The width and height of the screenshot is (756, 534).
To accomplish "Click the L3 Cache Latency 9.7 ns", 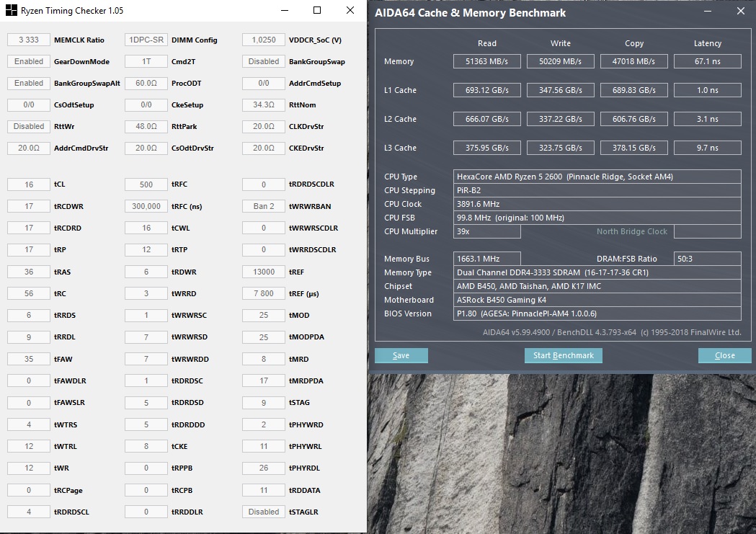I will click(x=707, y=148).
